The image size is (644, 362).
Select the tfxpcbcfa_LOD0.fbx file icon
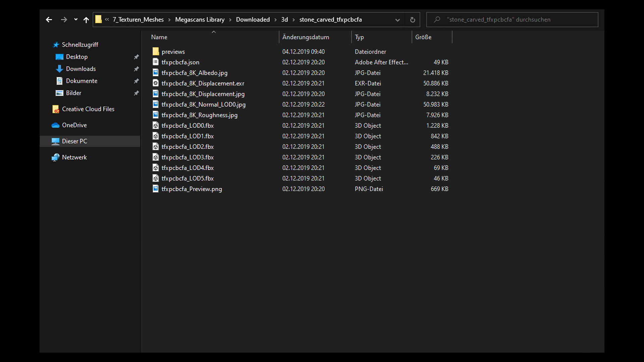(x=156, y=125)
